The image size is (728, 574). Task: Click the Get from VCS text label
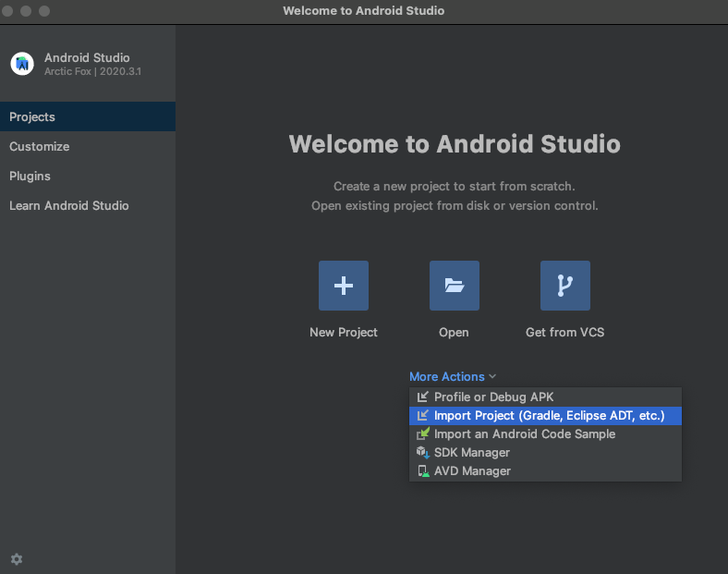point(564,333)
